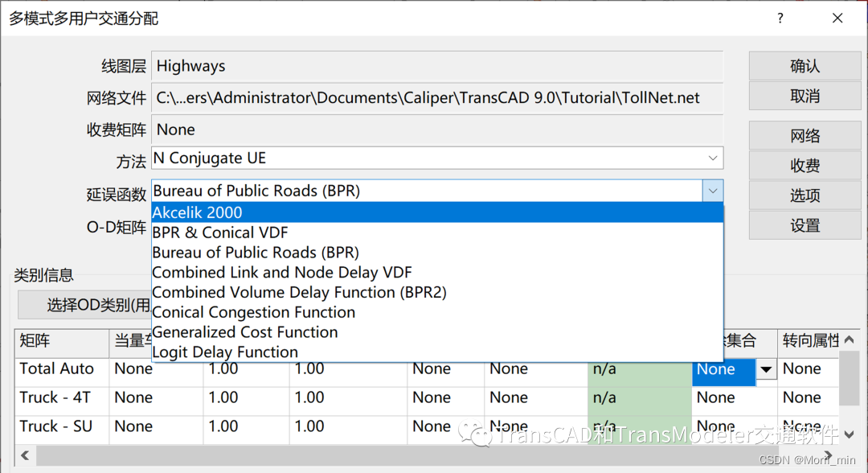Viewport: 868px width, 473px height.
Task: Open the 方法 N Conjugate UE dropdown
Action: click(x=712, y=158)
